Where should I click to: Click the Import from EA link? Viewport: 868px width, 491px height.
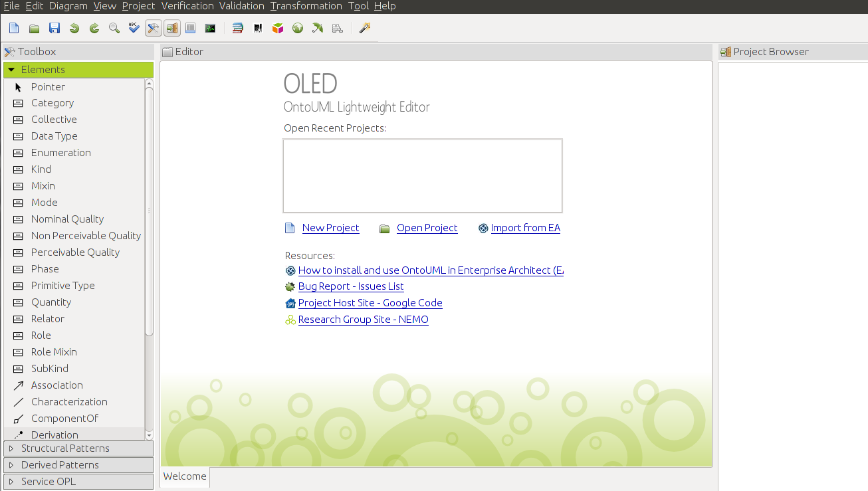pyautogui.click(x=525, y=228)
